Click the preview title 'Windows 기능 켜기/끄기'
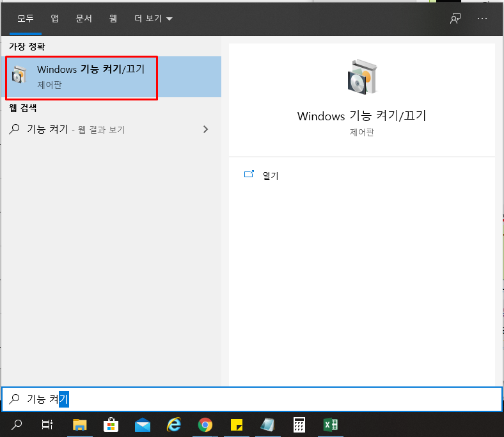 tap(361, 116)
